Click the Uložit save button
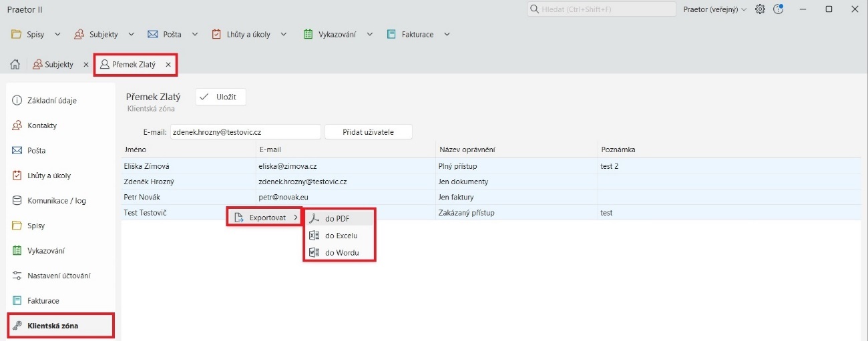Viewport: 868px width, 341px height. [x=221, y=97]
